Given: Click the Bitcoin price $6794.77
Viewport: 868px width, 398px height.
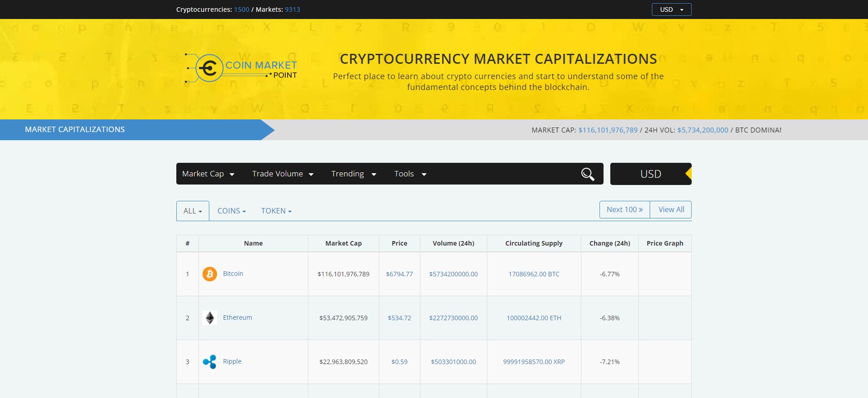Looking at the screenshot, I should pyautogui.click(x=399, y=274).
